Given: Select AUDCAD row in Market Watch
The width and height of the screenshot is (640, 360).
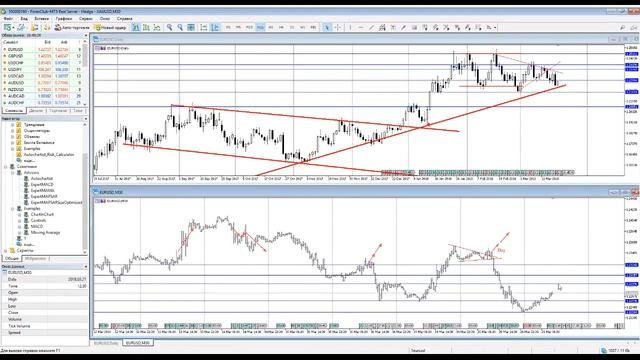Looking at the screenshot, I should pos(42,96).
